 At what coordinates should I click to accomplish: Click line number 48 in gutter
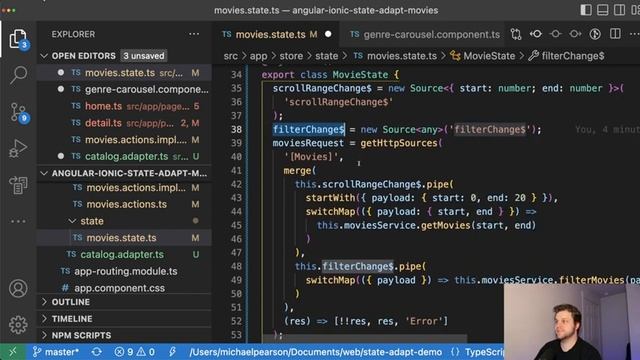(236, 267)
